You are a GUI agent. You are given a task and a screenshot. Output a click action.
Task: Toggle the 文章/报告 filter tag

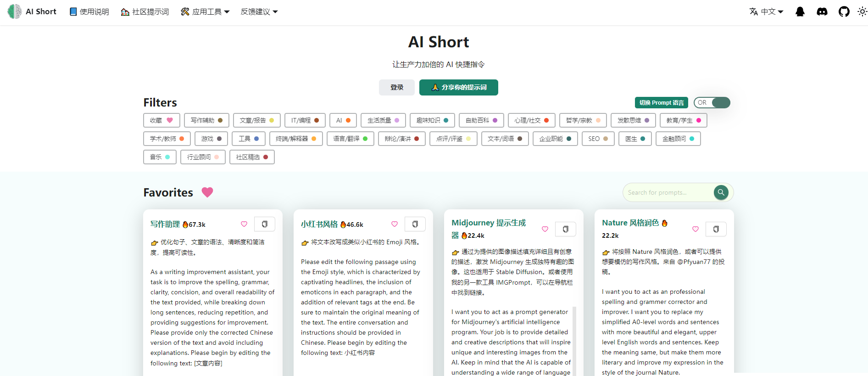[256, 120]
